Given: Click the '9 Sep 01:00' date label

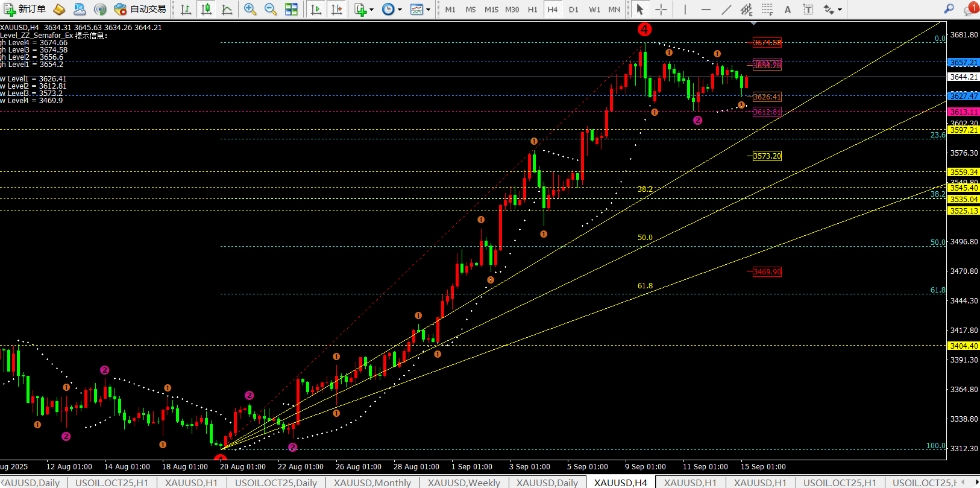Looking at the screenshot, I should click(645, 467).
